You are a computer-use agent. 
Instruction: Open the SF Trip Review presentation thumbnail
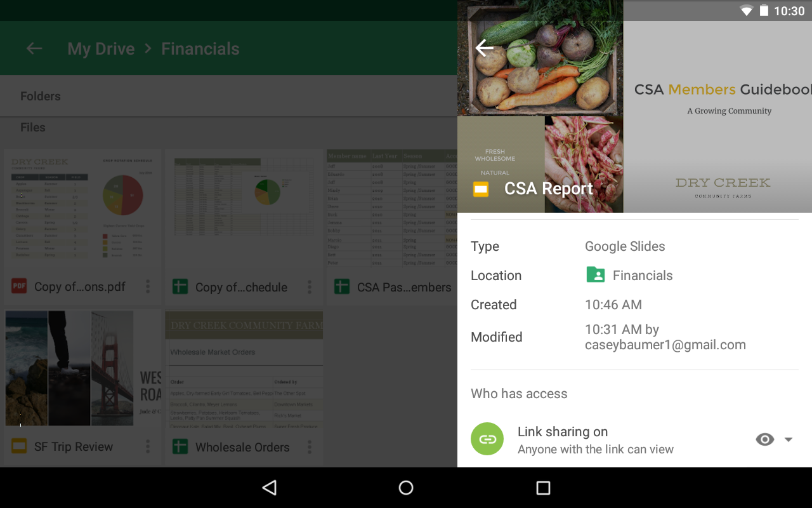(x=82, y=369)
